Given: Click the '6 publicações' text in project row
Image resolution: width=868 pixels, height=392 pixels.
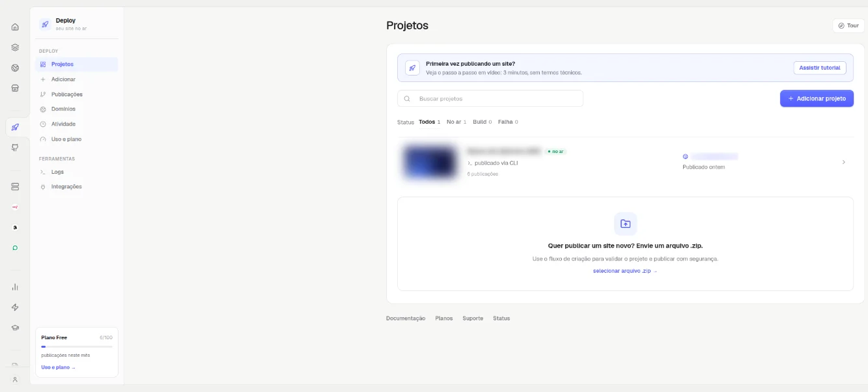Looking at the screenshot, I should point(483,174).
